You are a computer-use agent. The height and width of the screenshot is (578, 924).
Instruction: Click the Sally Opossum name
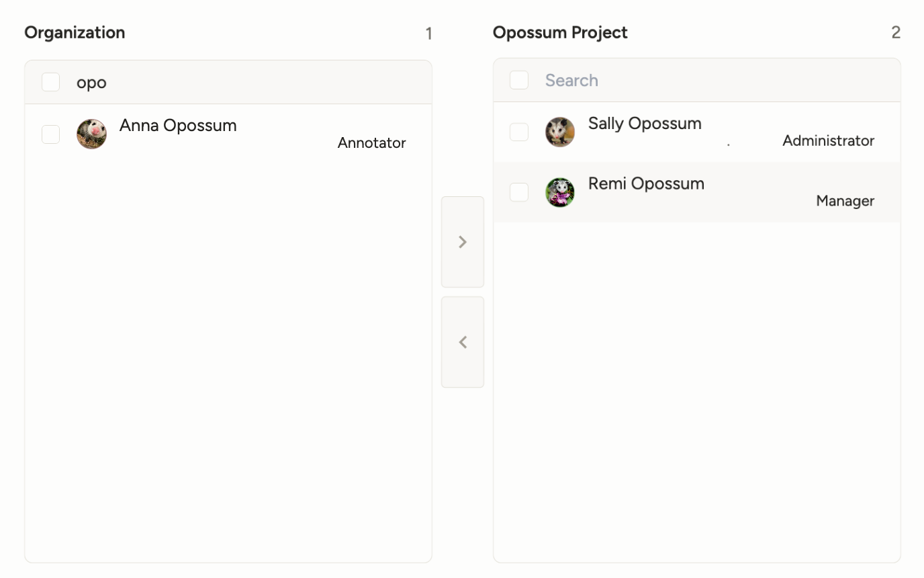(x=645, y=124)
